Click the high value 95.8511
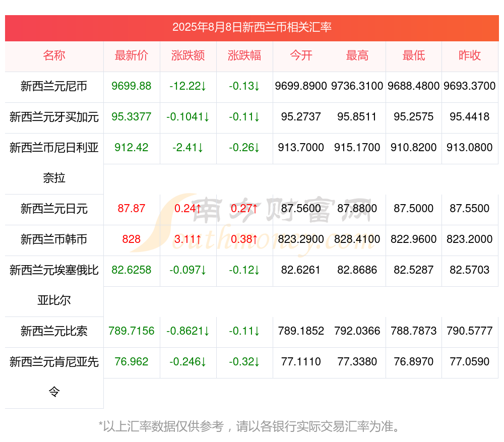This screenshot has height=442, width=504. (357, 116)
